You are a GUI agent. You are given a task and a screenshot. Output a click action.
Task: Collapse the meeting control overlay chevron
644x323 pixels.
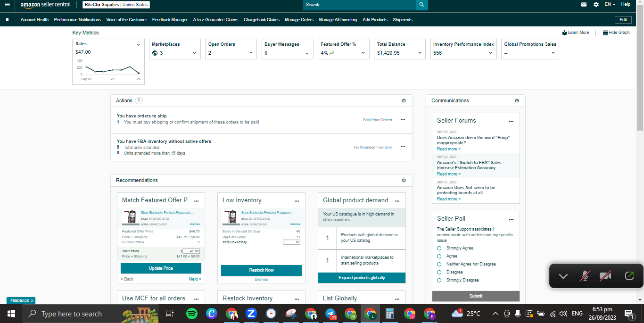(563, 276)
